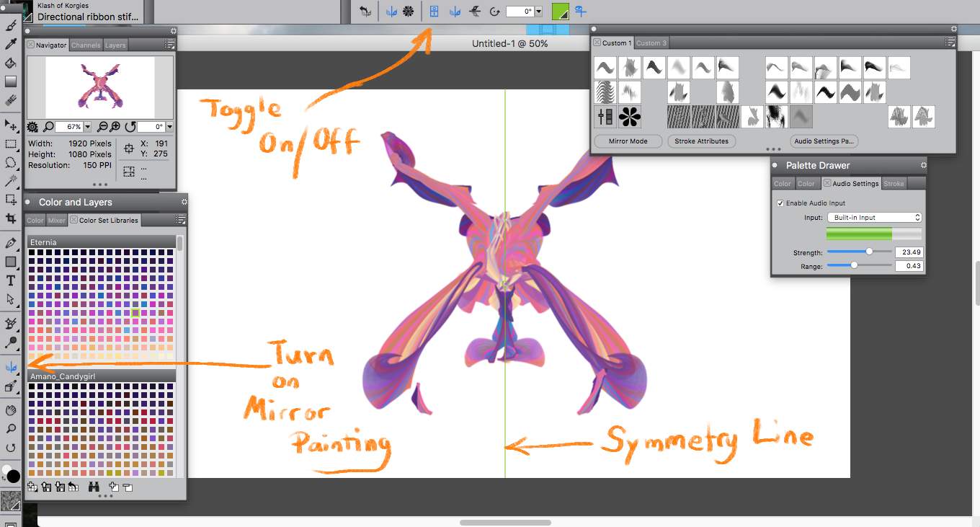Viewport: 980px width, 527px height.
Task: Choose the Crop tool
Action: pos(11,218)
